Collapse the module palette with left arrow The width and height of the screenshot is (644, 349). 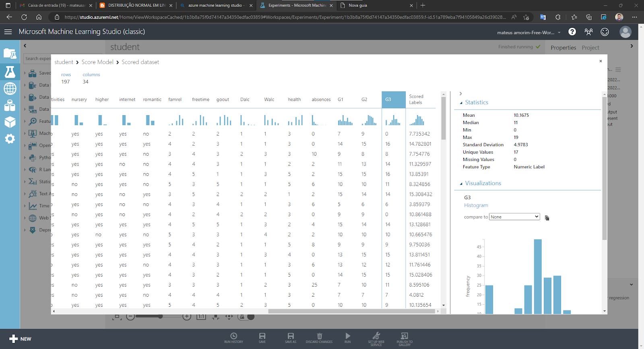(x=25, y=46)
